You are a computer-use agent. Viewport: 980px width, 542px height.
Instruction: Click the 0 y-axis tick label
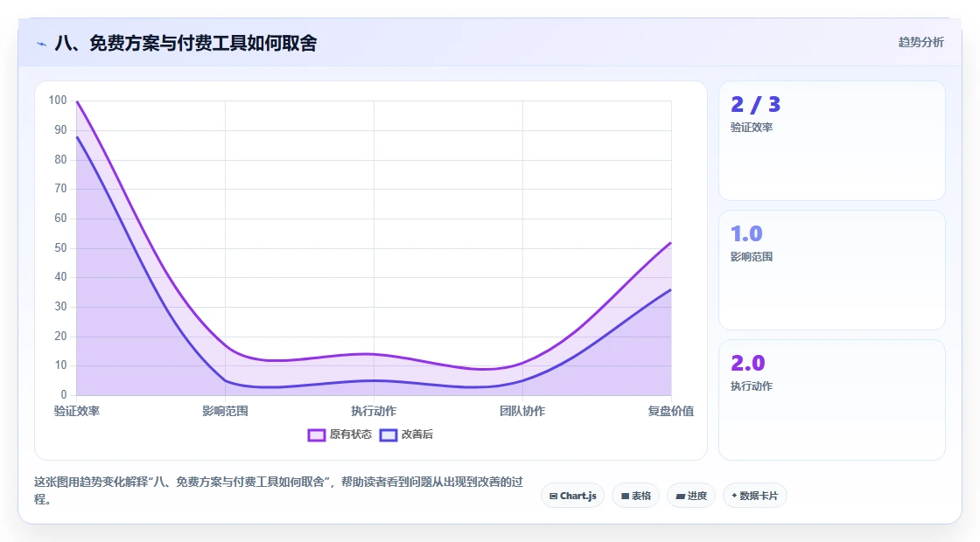pyautogui.click(x=64, y=394)
